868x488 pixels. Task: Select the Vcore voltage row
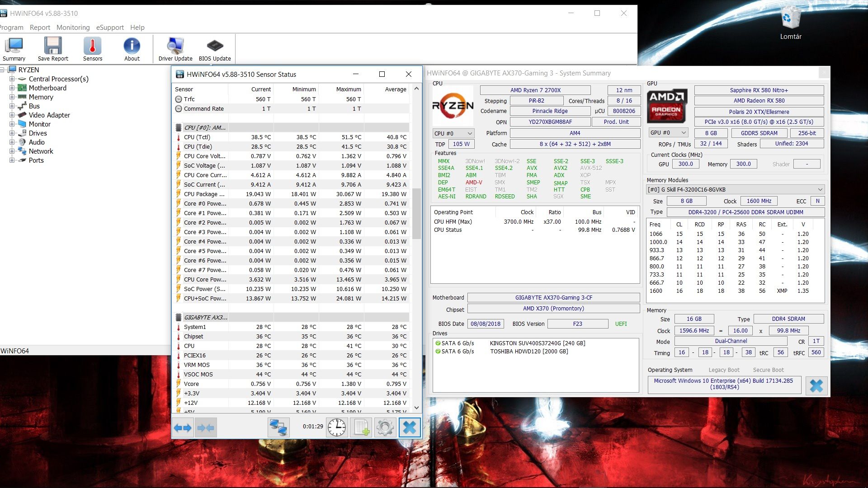(292, 384)
